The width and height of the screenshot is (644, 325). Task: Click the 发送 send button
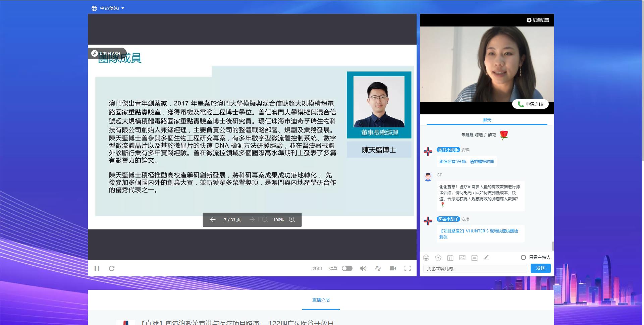(x=540, y=268)
